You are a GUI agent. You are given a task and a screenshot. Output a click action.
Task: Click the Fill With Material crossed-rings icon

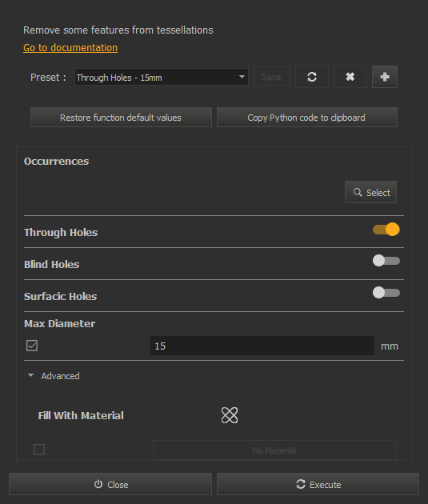pos(230,415)
